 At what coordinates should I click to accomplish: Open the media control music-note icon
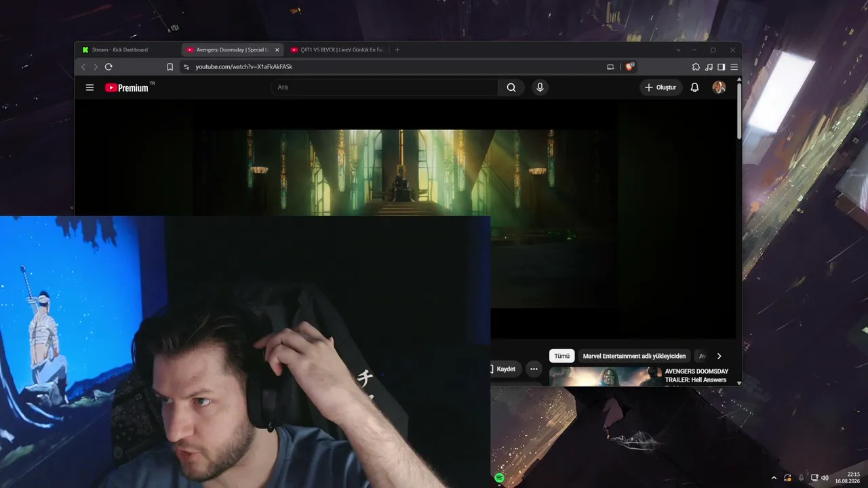click(x=709, y=67)
